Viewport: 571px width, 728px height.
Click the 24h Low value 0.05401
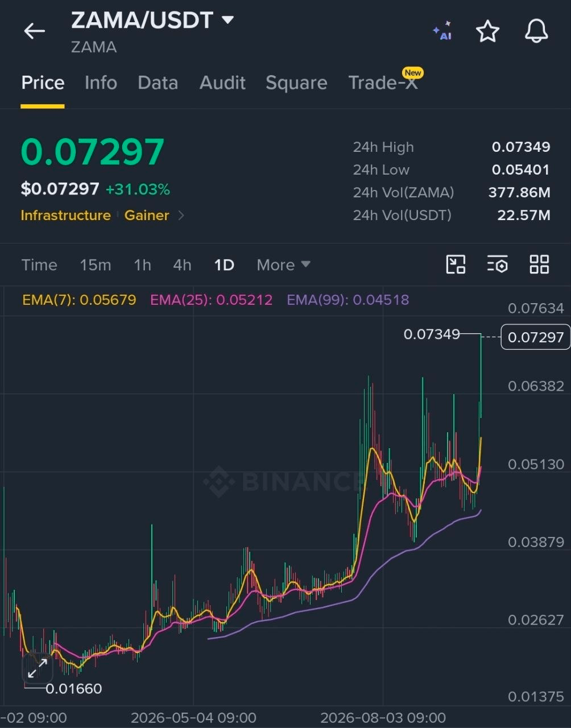pyautogui.click(x=521, y=170)
